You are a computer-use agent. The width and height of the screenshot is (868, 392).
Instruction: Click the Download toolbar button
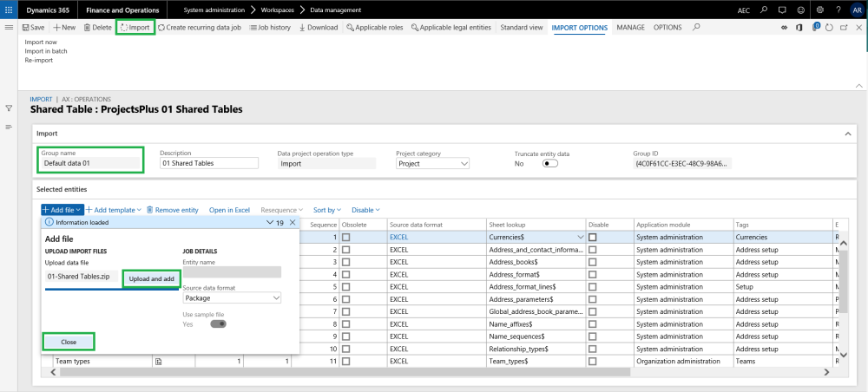click(x=319, y=28)
